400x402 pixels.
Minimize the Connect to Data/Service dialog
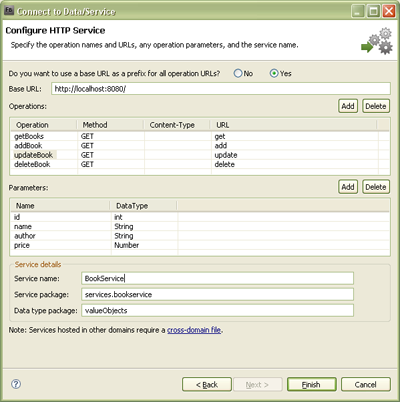pos(358,11)
